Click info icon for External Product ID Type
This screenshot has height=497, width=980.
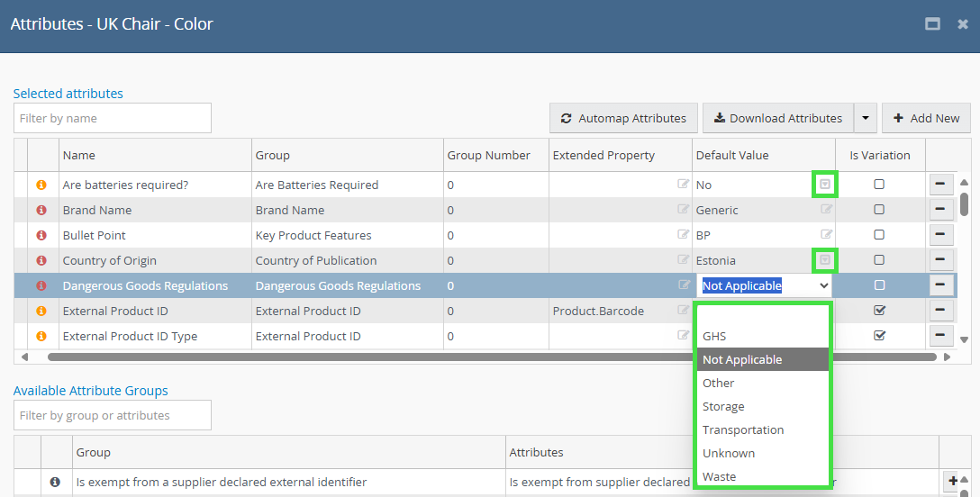[x=41, y=336]
